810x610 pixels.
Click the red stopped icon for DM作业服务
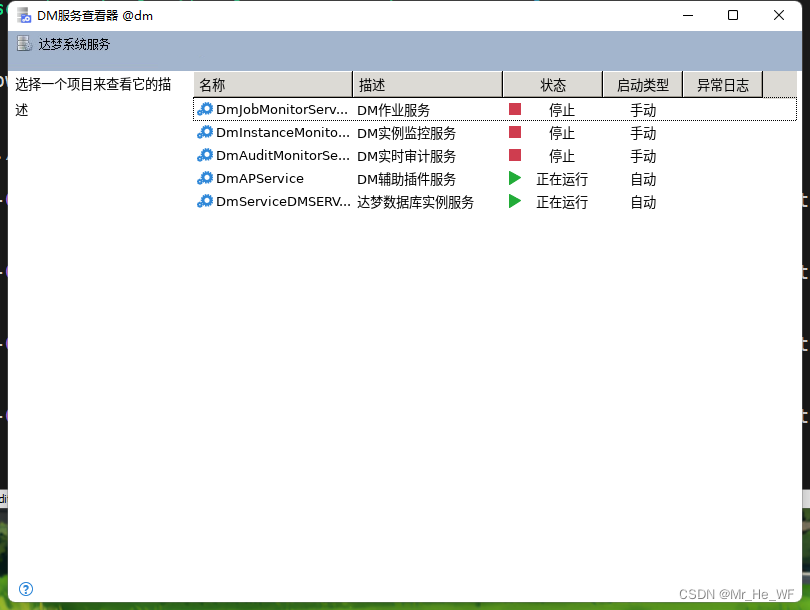515,109
